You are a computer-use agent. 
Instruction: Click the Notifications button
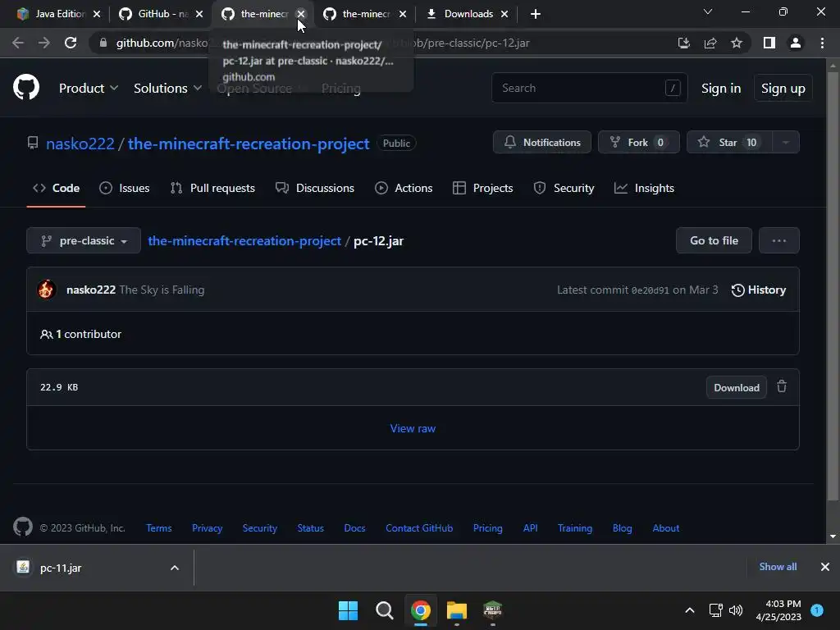pos(541,142)
